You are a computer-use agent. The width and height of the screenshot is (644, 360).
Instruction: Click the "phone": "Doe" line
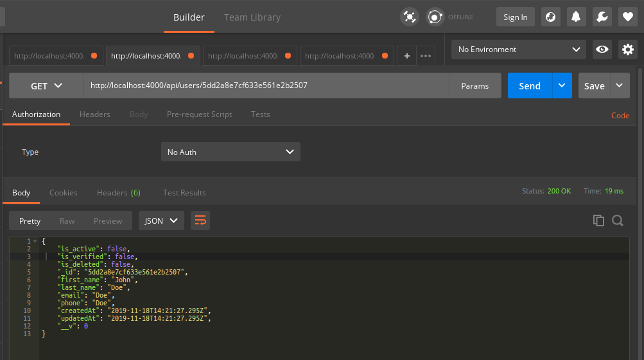point(86,303)
